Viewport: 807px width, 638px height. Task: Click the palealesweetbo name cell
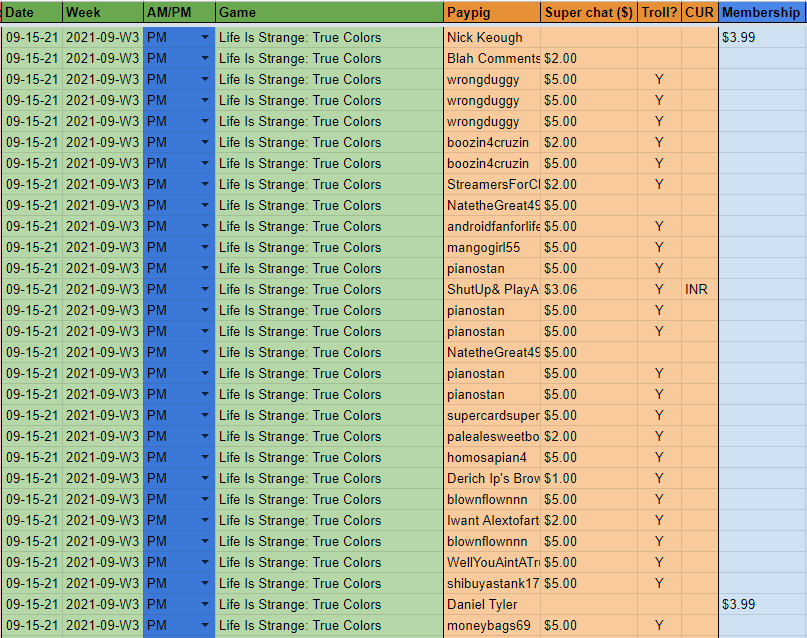pos(492,436)
